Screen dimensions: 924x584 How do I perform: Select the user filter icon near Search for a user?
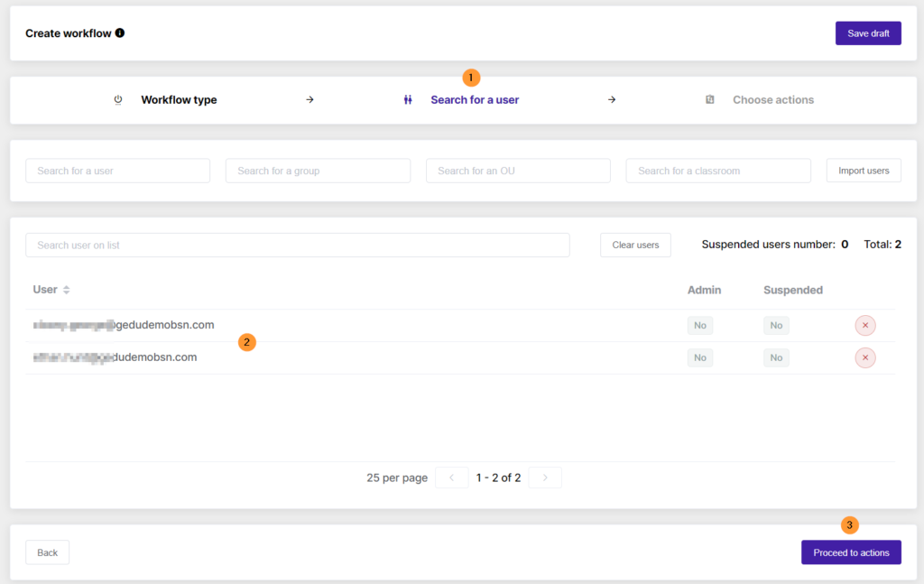(408, 99)
